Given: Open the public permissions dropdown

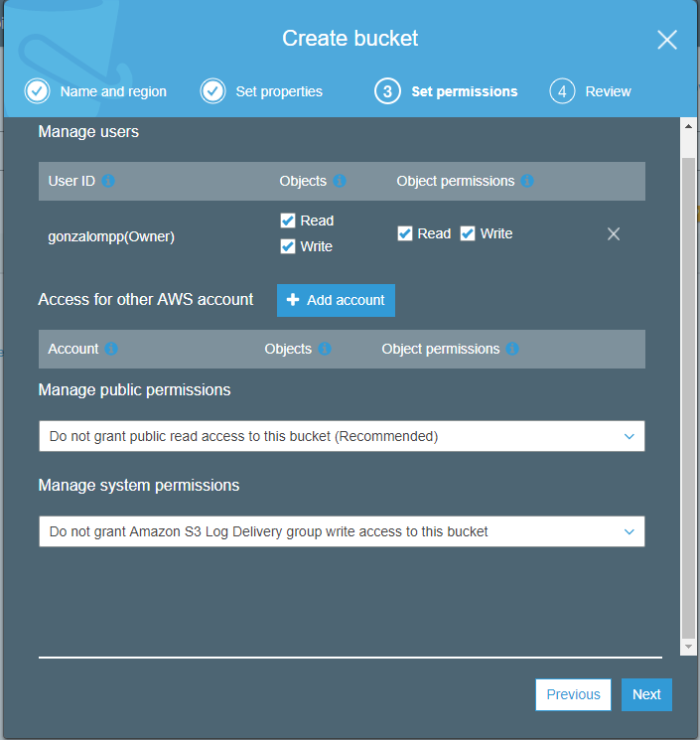Looking at the screenshot, I should coord(342,436).
